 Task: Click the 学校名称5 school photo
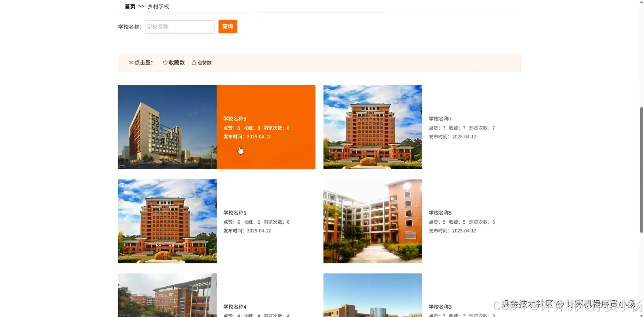pos(372,221)
